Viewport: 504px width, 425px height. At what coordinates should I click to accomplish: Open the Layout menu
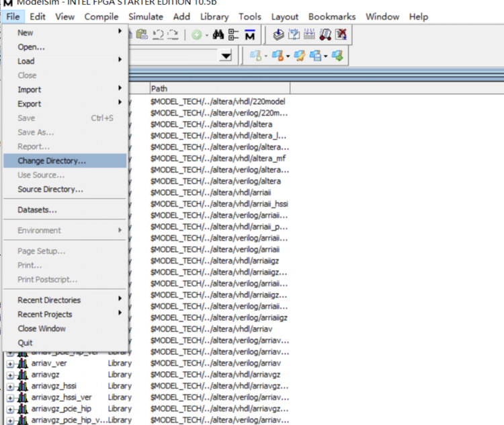[x=285, y=17]
